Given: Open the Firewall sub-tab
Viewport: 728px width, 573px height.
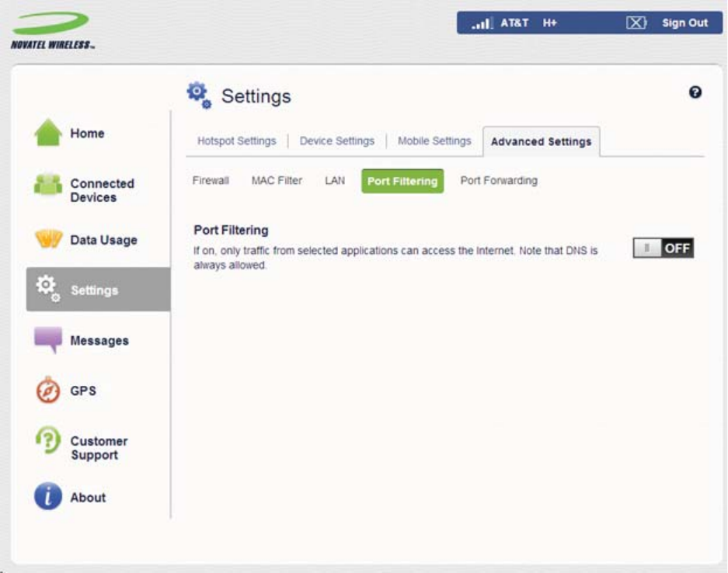Looking at the screenshot, I should click(211, 180).
